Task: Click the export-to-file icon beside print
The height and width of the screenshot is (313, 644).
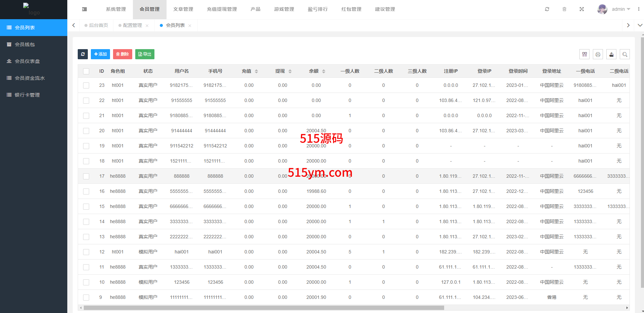Action: (611, 55)
